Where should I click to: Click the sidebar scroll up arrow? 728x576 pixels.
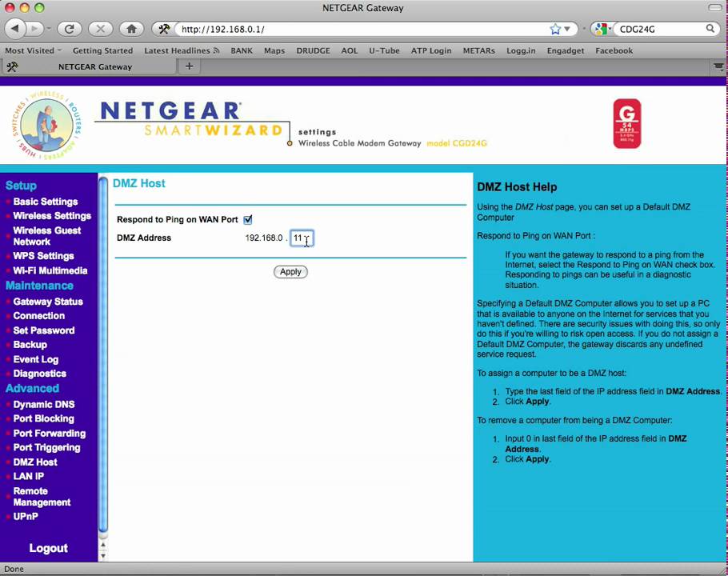[x=103, y=545]
